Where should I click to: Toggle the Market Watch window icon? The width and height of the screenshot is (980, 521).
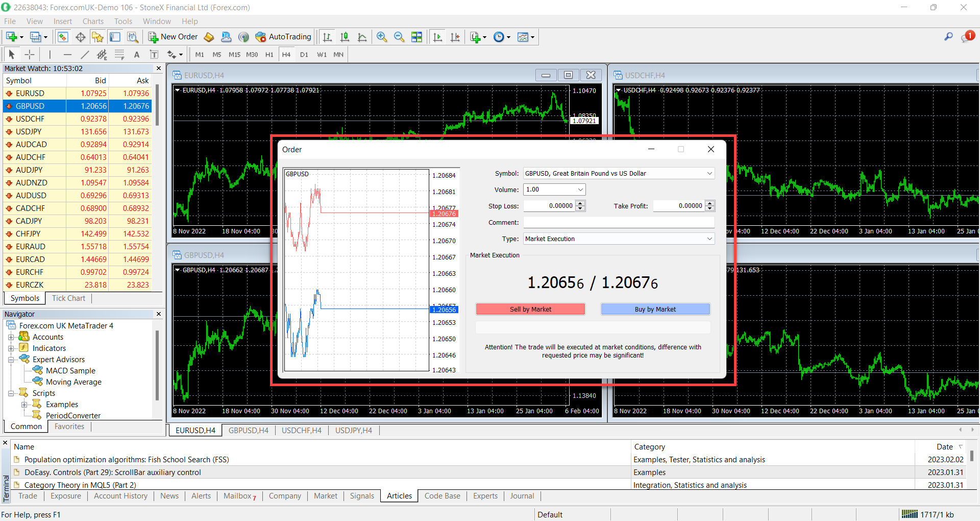[x=63, y=37]
